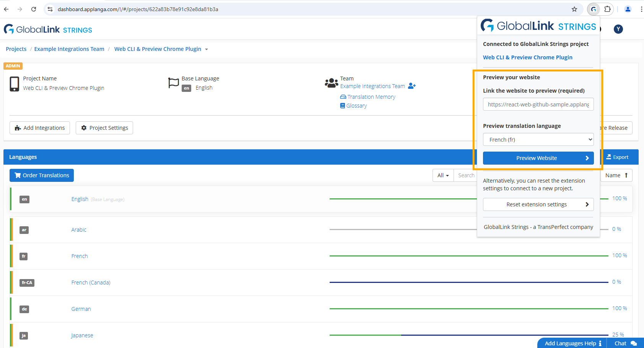Screen dimensions: 644x348
Task: Open Add Languages Help
Action: (x=572, y=343)
